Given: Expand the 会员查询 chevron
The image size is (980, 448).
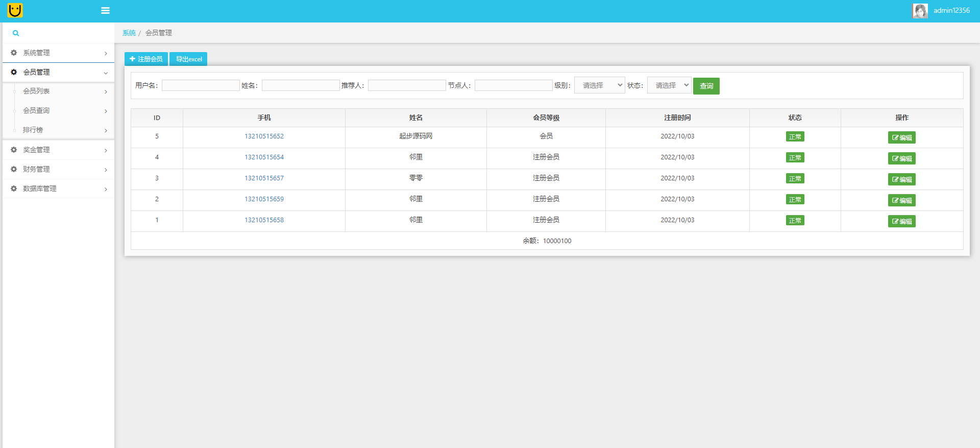Looking at the screenshot, I should pos(106,111).
